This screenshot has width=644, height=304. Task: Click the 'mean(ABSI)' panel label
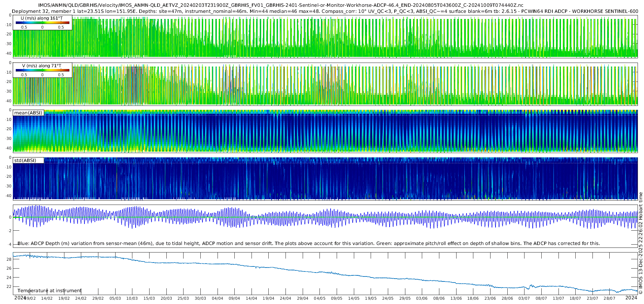[x=28, y=113]
